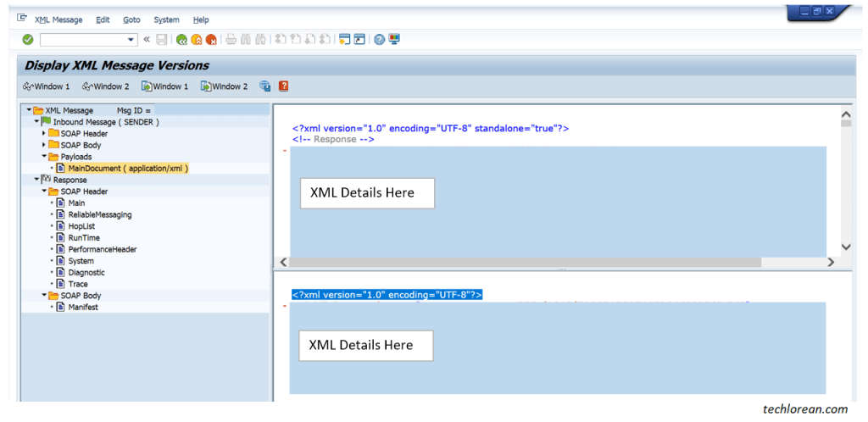Expand SOAP Body under Inbound Message

tap(44, 145)
